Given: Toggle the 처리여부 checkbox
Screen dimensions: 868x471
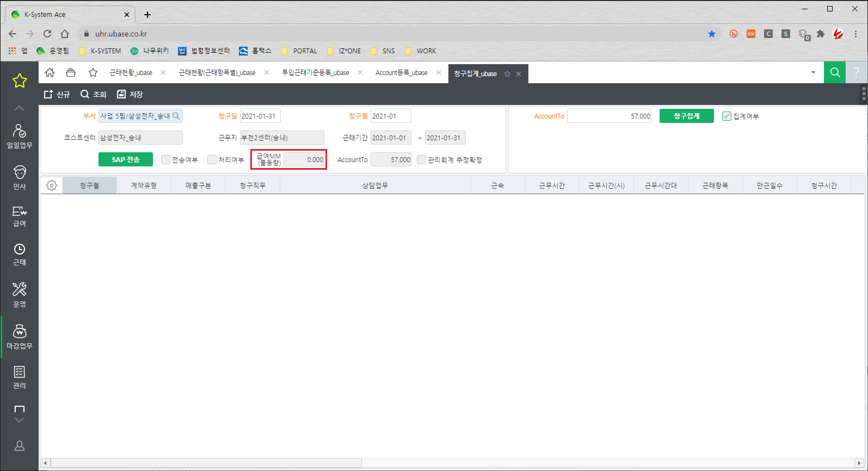Looking at the screenshot, I should click(212, 159).
